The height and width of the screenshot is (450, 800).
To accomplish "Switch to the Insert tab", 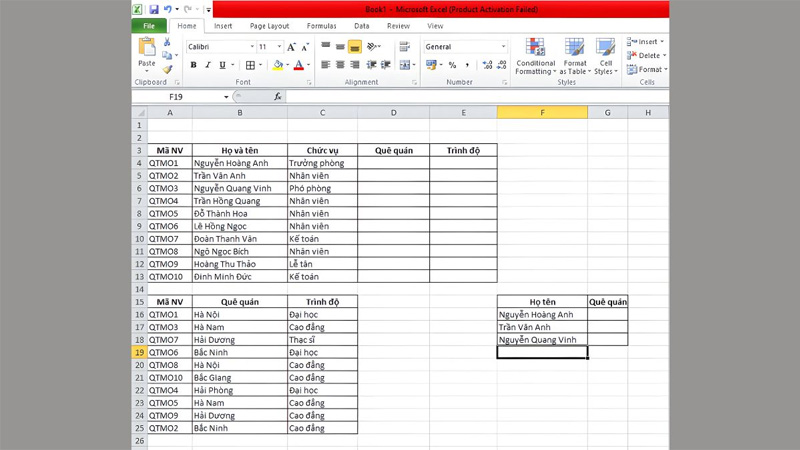I will click(223, 26).
